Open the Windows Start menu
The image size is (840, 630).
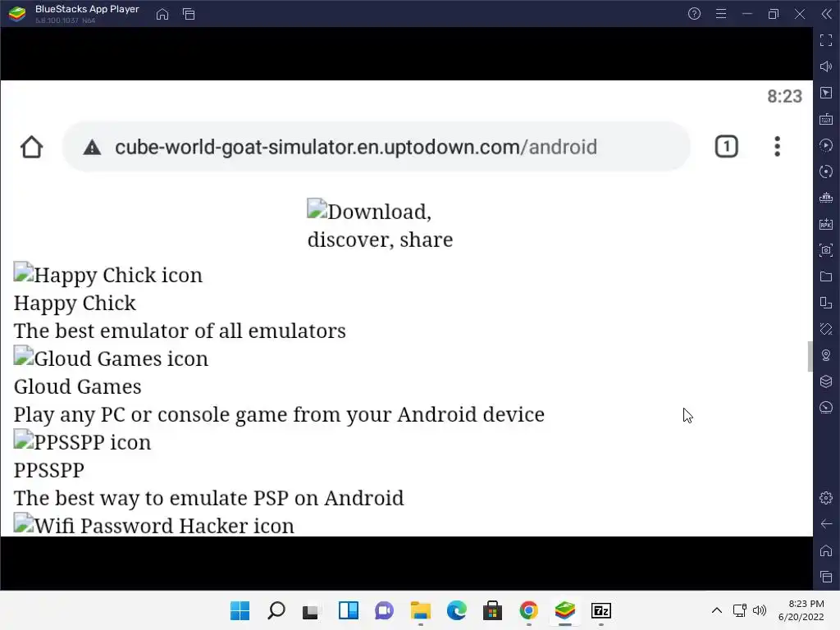pyautogui.click(x=240, y=610)
